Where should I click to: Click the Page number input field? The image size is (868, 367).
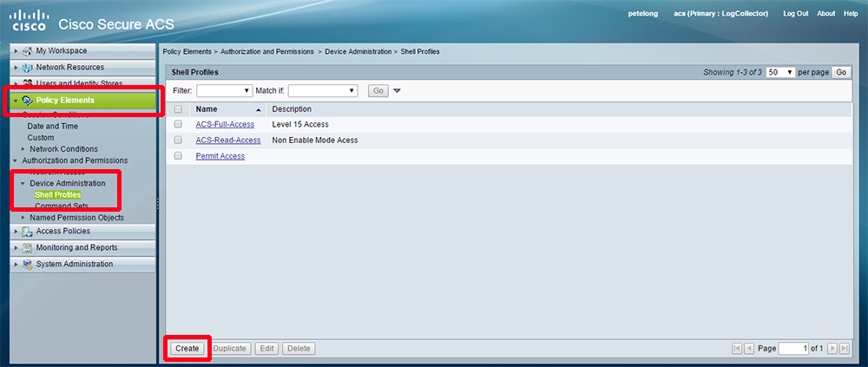(x=794, y=349)
